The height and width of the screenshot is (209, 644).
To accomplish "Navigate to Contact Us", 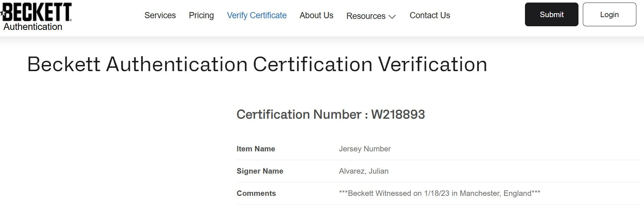I will [x=430, y=15].
